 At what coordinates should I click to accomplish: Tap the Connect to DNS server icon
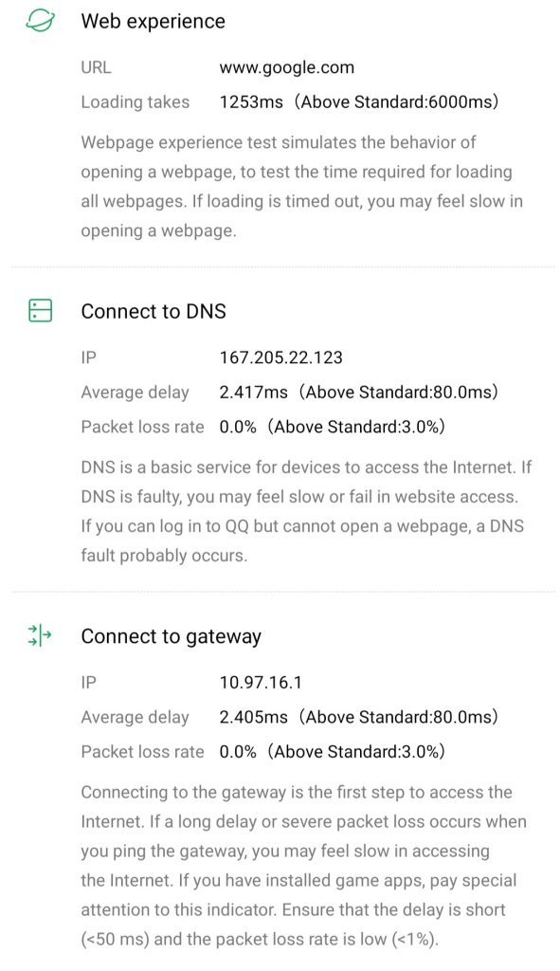40,310
